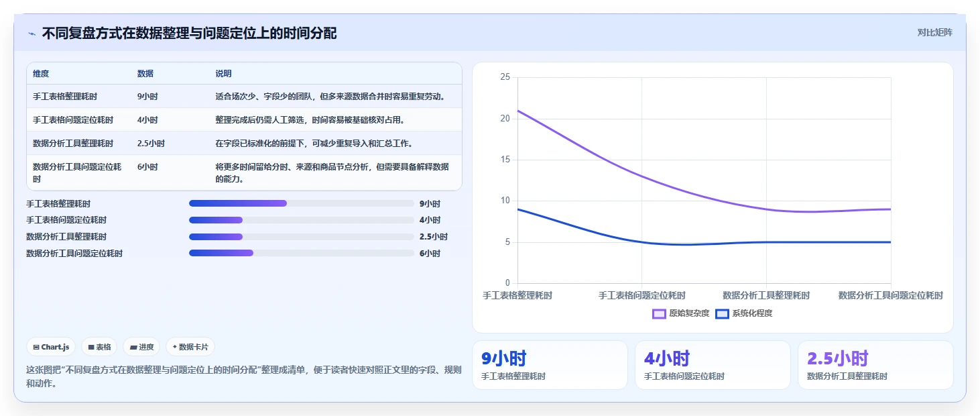Click the 数据分析工具问题定位耗时 progress bar
Screen dimensions: 980x416
pos(302,253)
